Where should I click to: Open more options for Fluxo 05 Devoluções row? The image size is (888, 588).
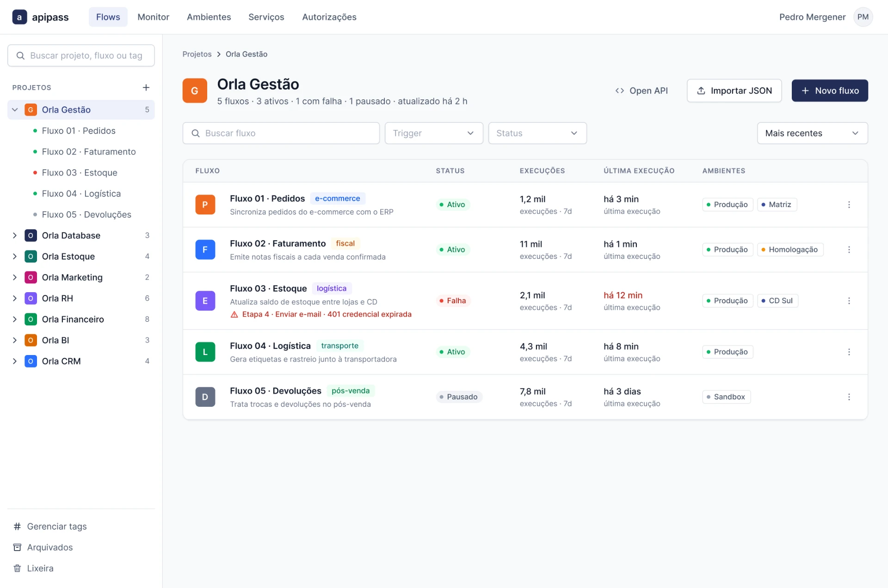(849, 397)
